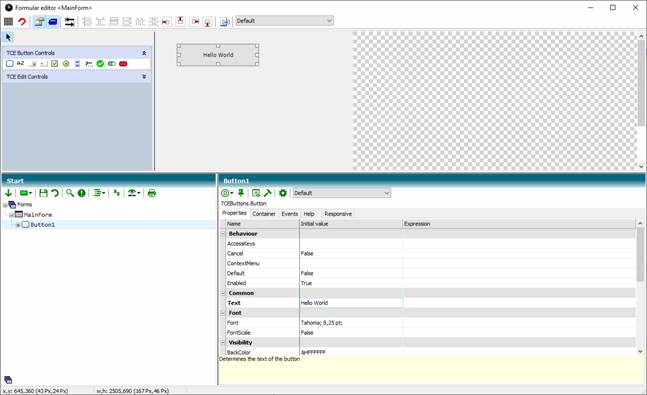Pick the green toggle switch control from palette

[x=111, y=64]
